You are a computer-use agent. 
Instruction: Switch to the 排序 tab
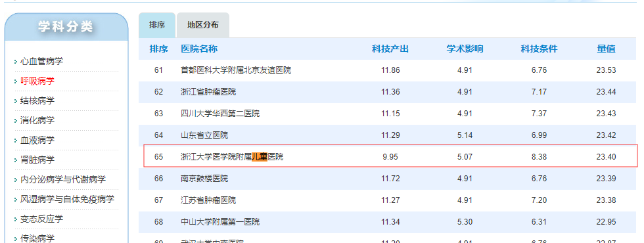tap(157, 25)
